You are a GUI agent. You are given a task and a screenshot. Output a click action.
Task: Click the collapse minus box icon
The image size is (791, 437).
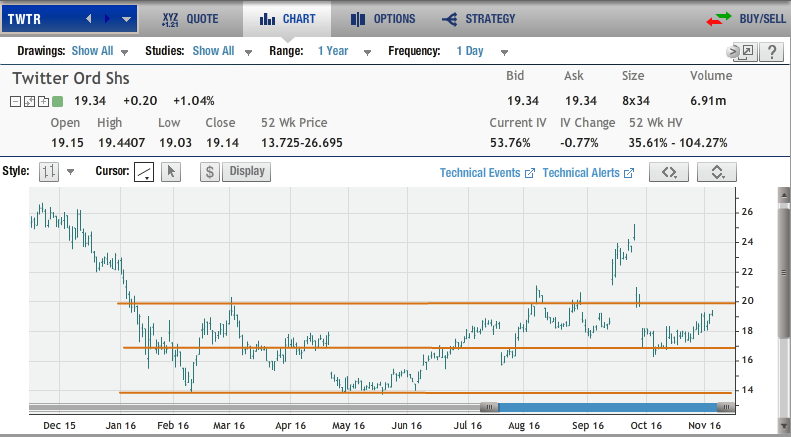[x=16, y=101]
